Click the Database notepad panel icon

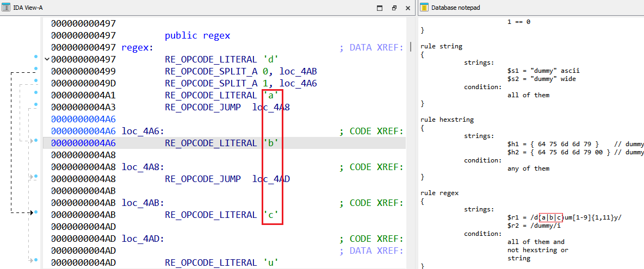click(x=424, y=8)
